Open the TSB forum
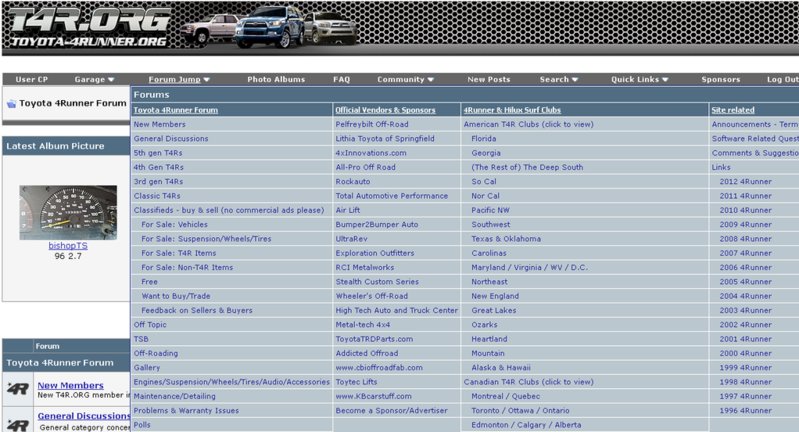Viewport: 799px width, 432px height. click(x=141, y=339)
